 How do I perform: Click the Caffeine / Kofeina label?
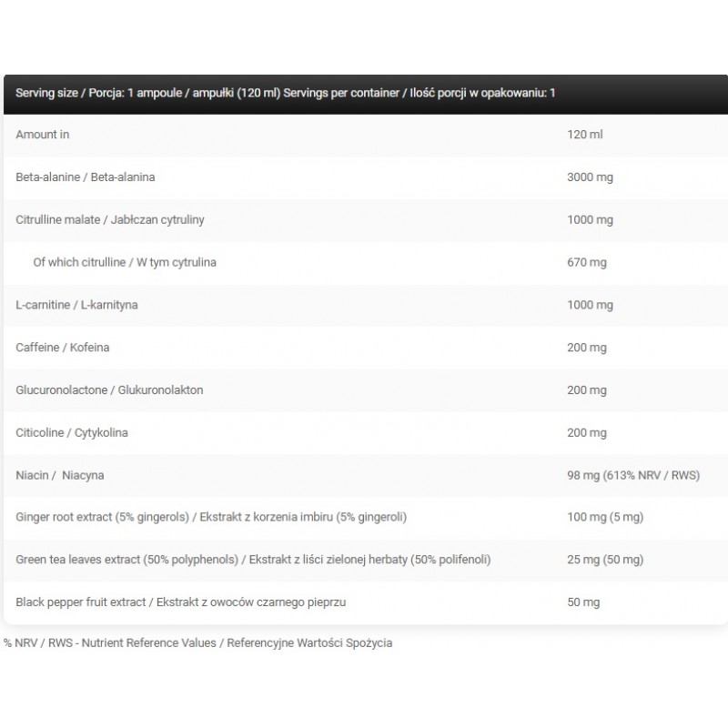63,348
